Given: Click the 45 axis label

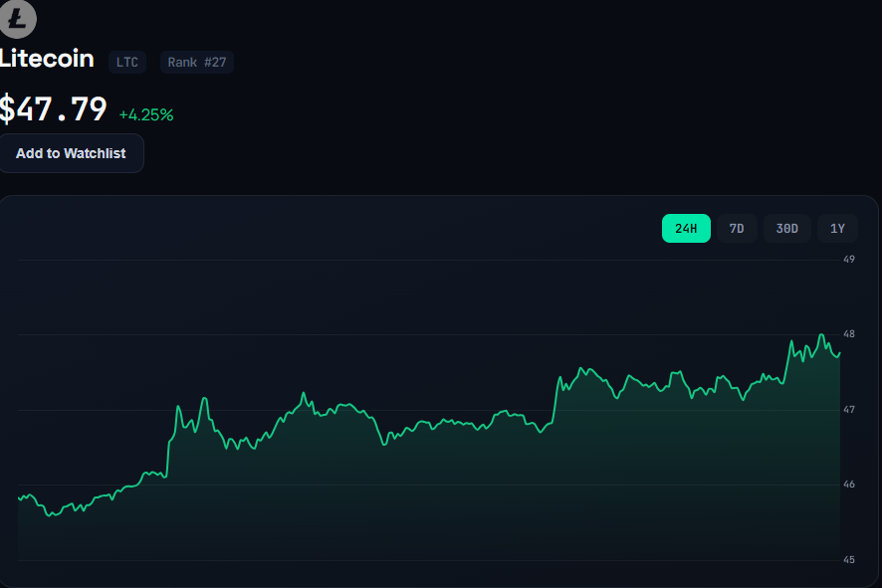Looking at the screenshot, I should point(849,560).
